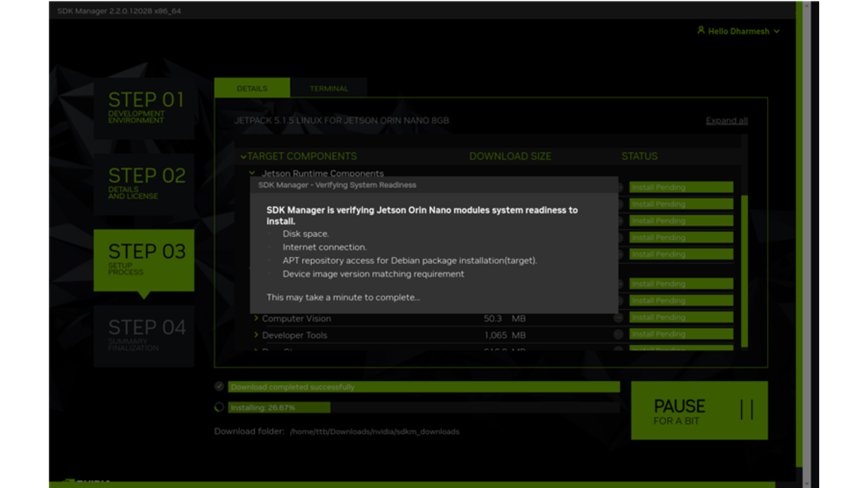Click Developer Tools status circle icon

point(618,335)
